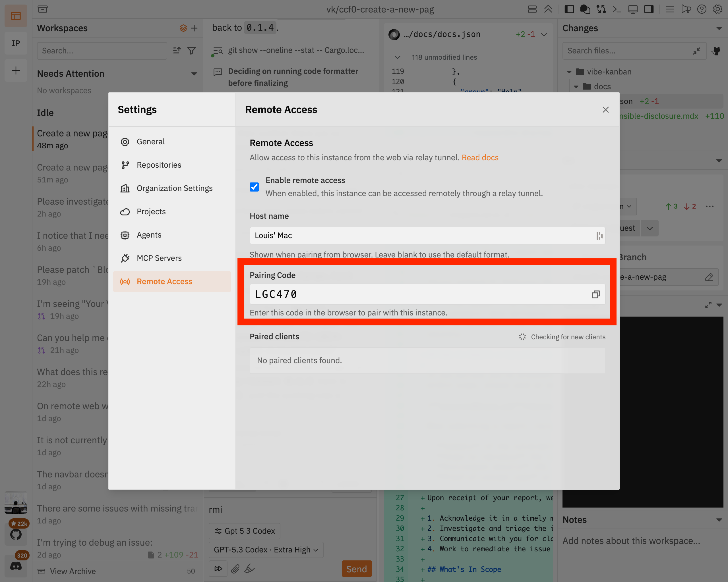This screenshot has height=582, width=728.
Task: Copy the pairing code LGC470
Action: (x=596, y=294)
